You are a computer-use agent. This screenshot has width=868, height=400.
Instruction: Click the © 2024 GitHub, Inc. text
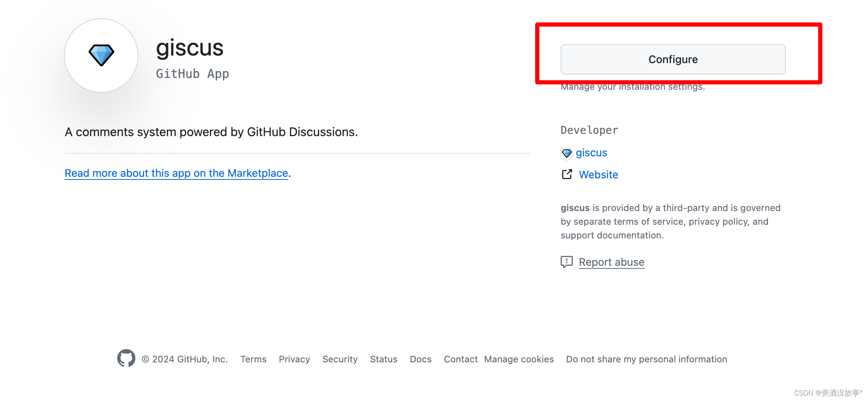click(184, 359)
